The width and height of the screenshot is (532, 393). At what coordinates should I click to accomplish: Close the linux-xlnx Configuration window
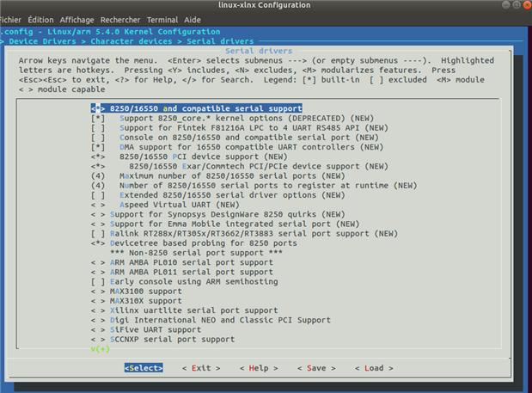tap(527, 5)
